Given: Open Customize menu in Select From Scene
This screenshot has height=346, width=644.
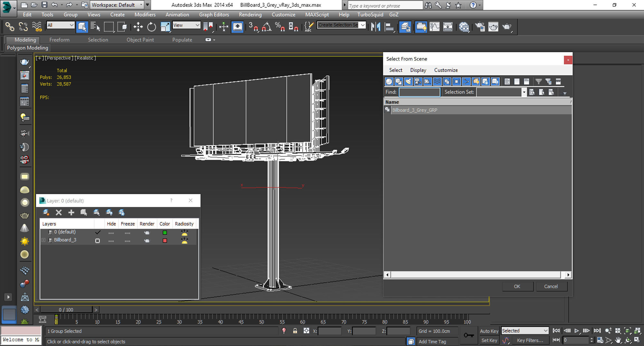Looking at the screenshot, I should [446, 70].
